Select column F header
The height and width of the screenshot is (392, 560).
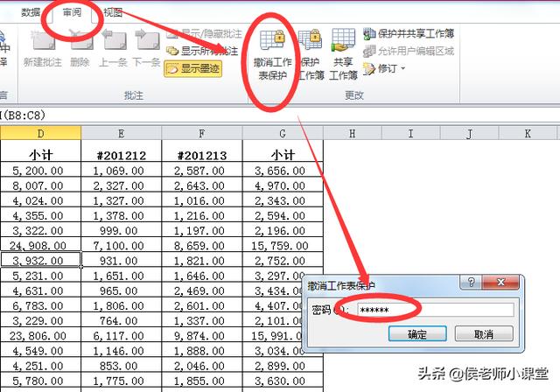(202, 134)
